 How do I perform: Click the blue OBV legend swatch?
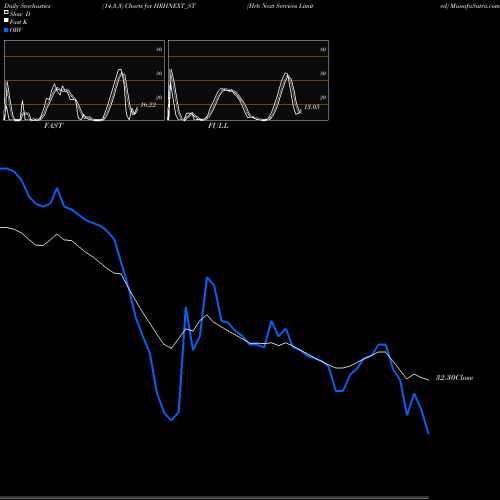point(6,30)
